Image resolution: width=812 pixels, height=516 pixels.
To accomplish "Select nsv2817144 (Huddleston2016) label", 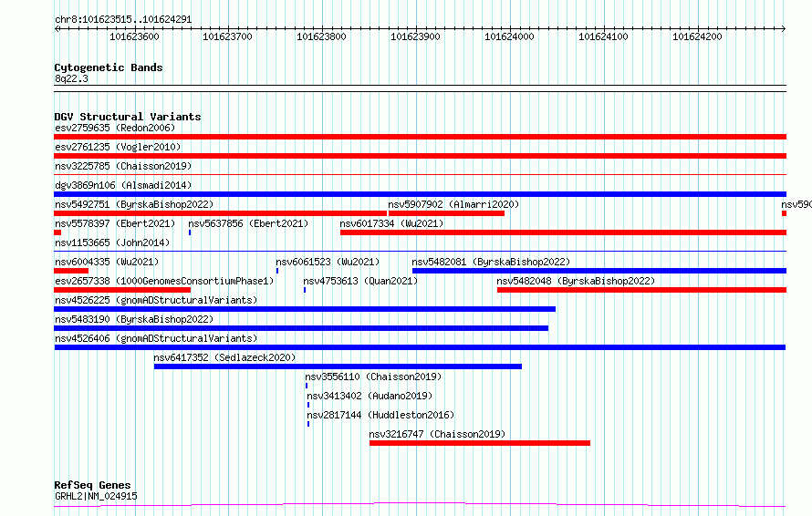I will (380, 415).
